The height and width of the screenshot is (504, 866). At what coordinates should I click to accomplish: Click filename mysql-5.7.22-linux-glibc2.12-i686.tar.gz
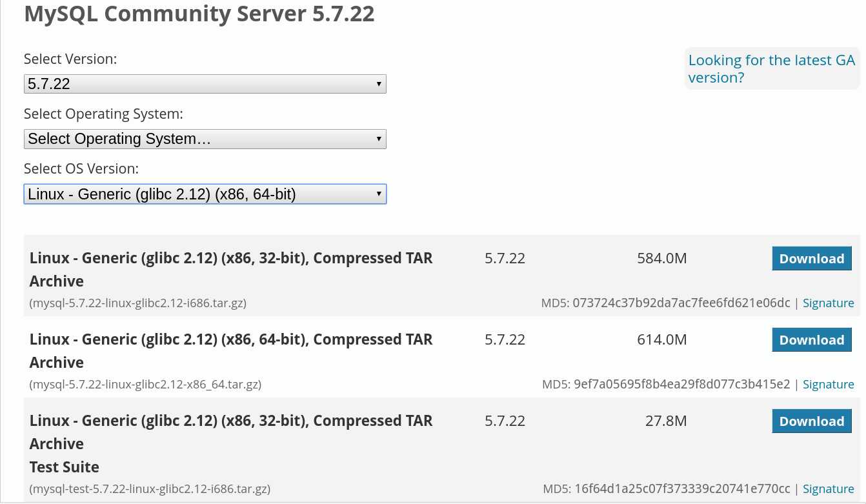point(138,303)
